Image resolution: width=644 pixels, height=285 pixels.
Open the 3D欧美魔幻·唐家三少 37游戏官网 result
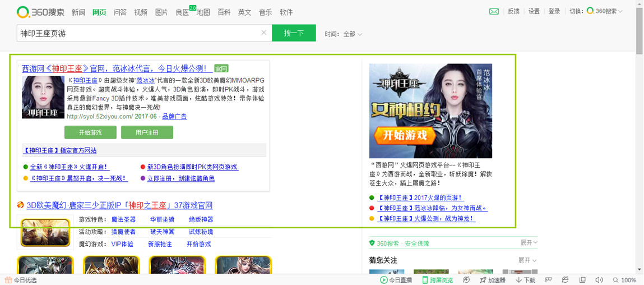(119, 205)
